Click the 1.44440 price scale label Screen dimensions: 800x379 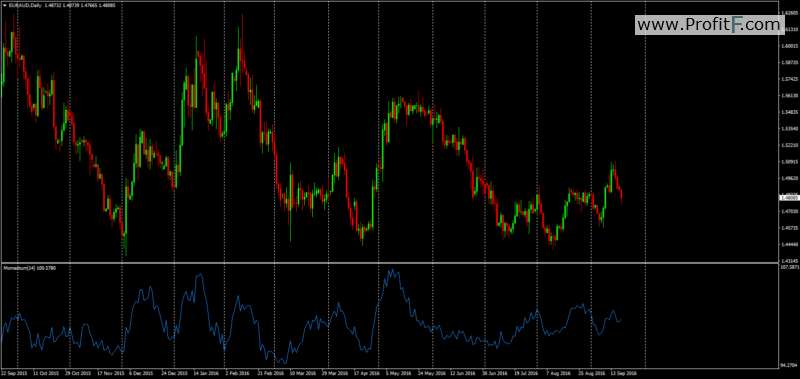tap(790, 244)
